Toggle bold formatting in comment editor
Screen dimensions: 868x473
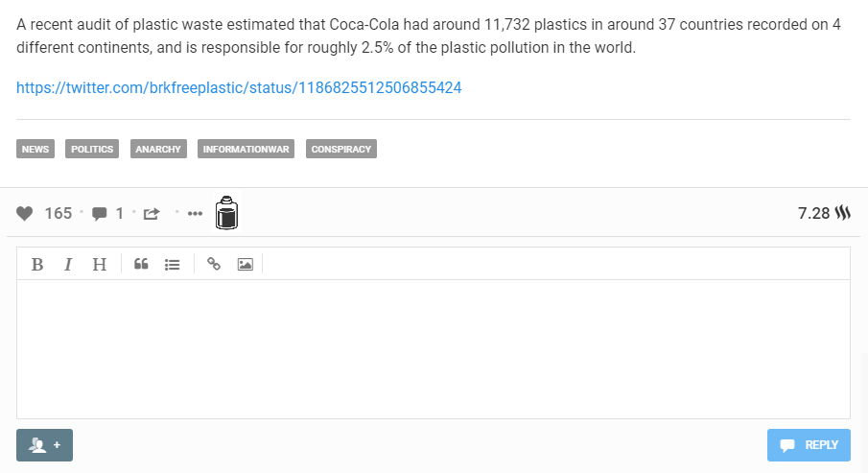[37, 265]
